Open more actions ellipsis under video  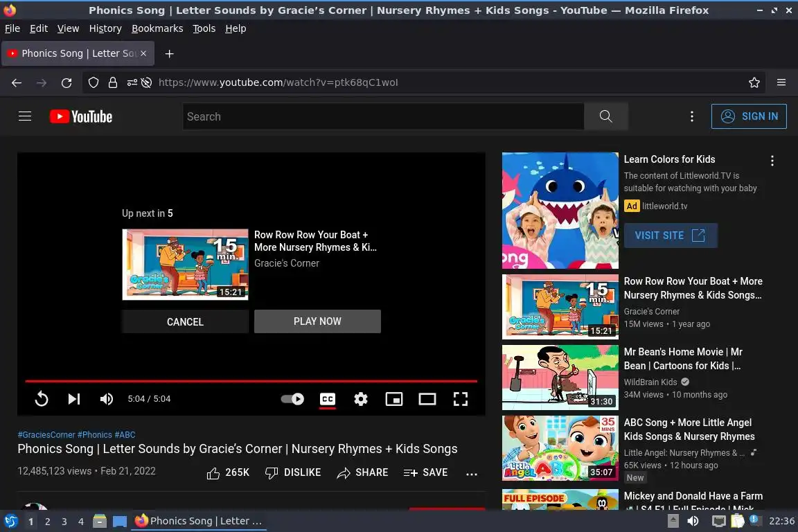(472, 474)
